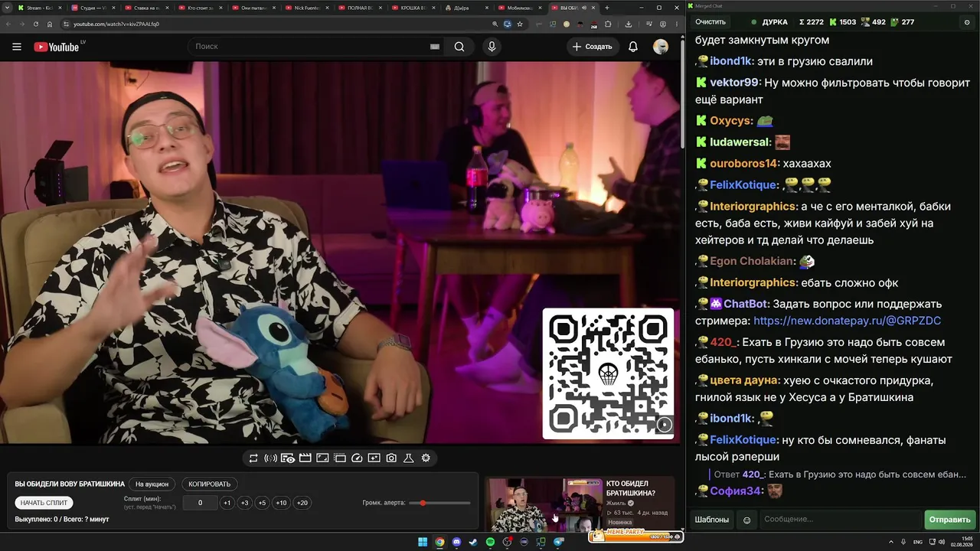980x551 pixels.
Task: Click the 'На аукцион' button
Action: point(152,484)
